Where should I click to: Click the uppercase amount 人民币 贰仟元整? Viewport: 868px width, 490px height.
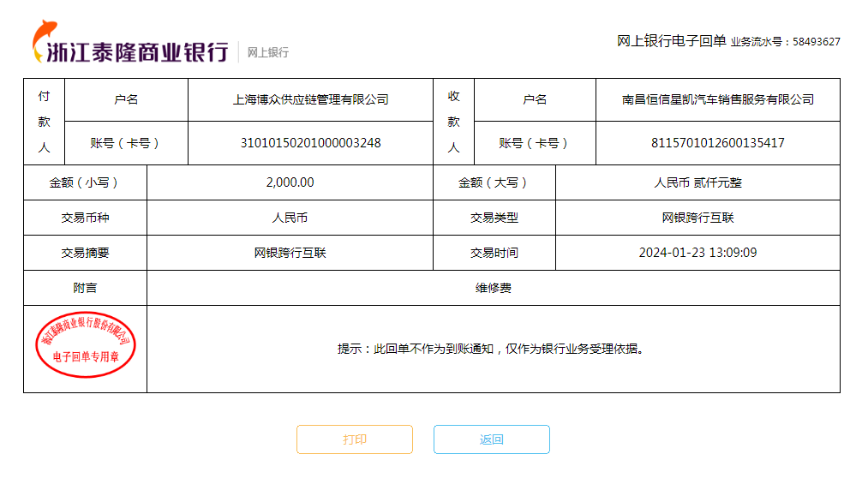coord(697,182)
